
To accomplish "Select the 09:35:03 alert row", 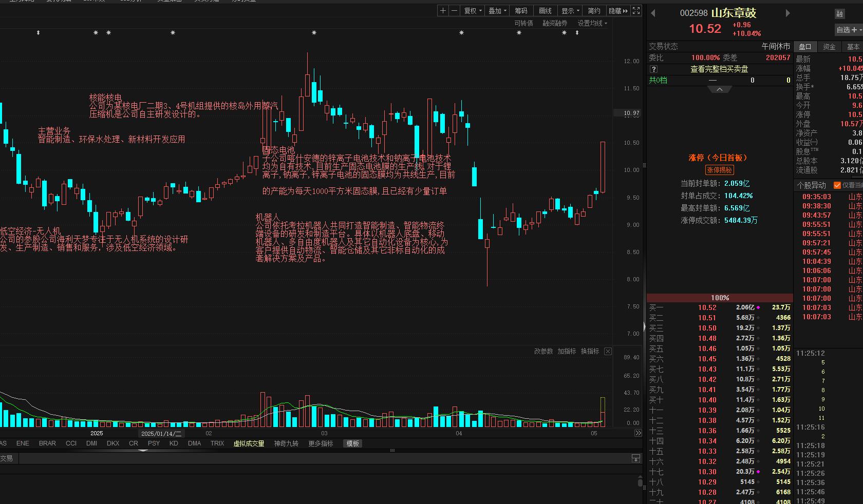I will (829, 197).
